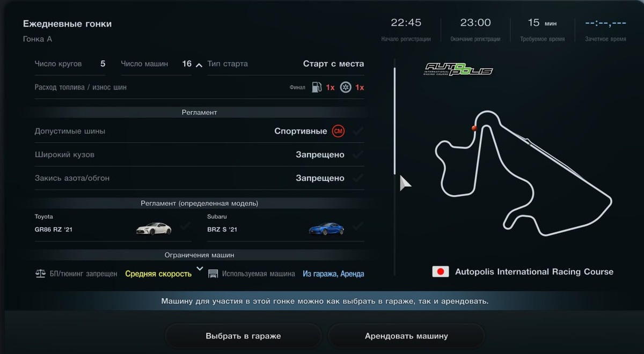Click the Старт с места value

[x=333, y=63]
